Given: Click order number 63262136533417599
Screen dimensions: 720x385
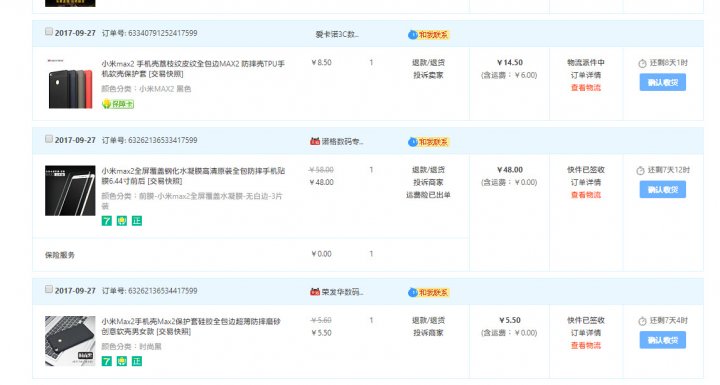Looking at the screenshot, I should [163, 140].
